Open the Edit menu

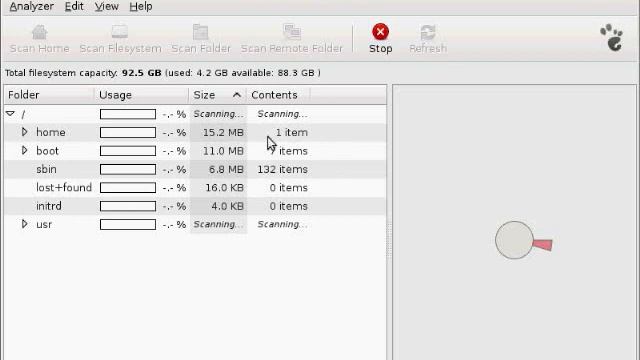[74, 7]
